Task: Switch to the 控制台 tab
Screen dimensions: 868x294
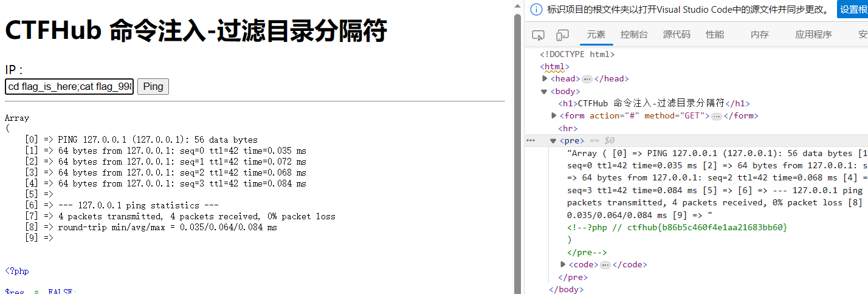Action: point(634,35)
